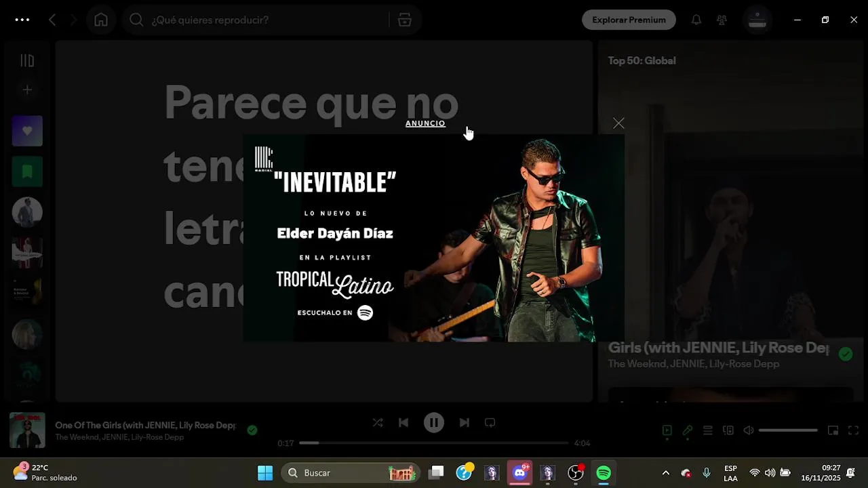Open the miniplayer icon
This screenshot has height=488, width=868.
(833, 430)
